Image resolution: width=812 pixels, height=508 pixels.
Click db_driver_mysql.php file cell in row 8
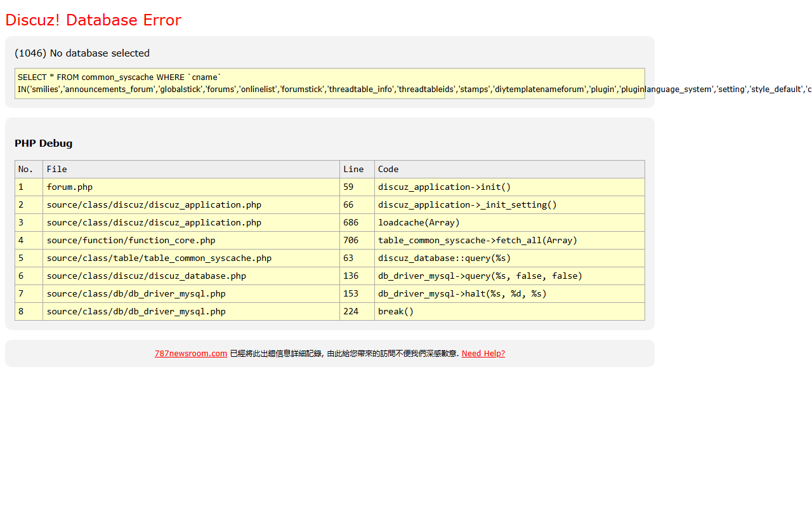[x=192, y=312]
